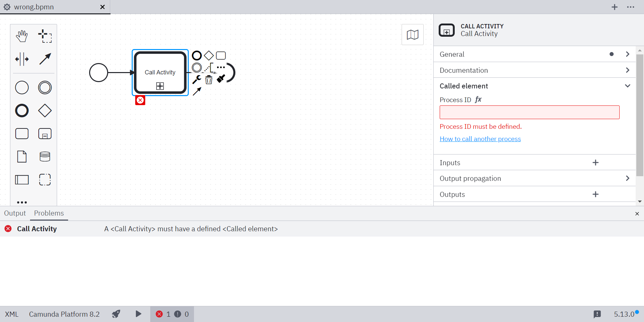Viewport: 644px width, 322px height.
Task: Append intermediate event from context pad
Action: click(x=197, y=67)
